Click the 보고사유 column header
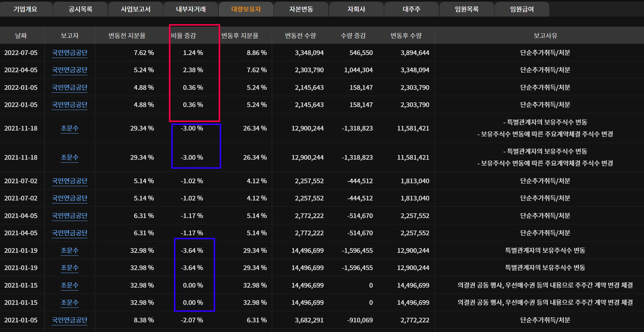644x332 pixels. point(545,35)
